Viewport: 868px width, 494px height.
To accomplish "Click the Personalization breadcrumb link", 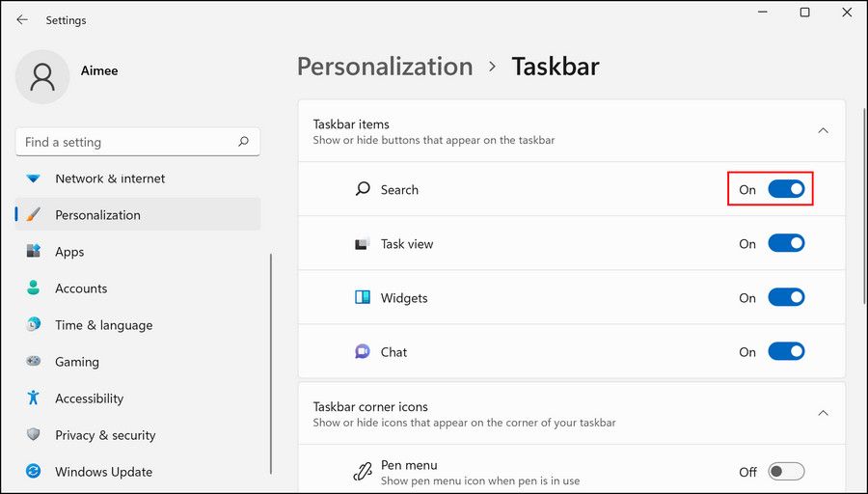I will point(385,67).
